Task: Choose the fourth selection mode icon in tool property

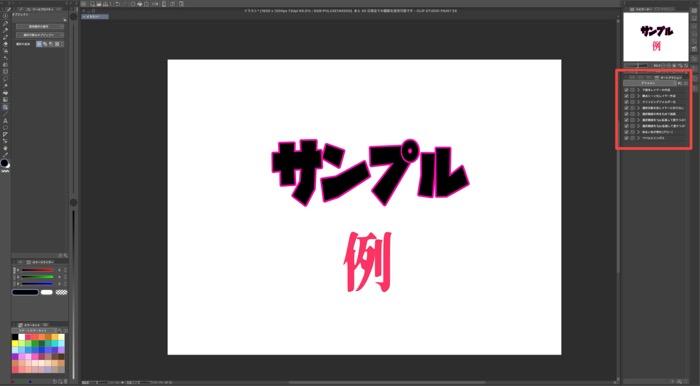Action: 57,44
